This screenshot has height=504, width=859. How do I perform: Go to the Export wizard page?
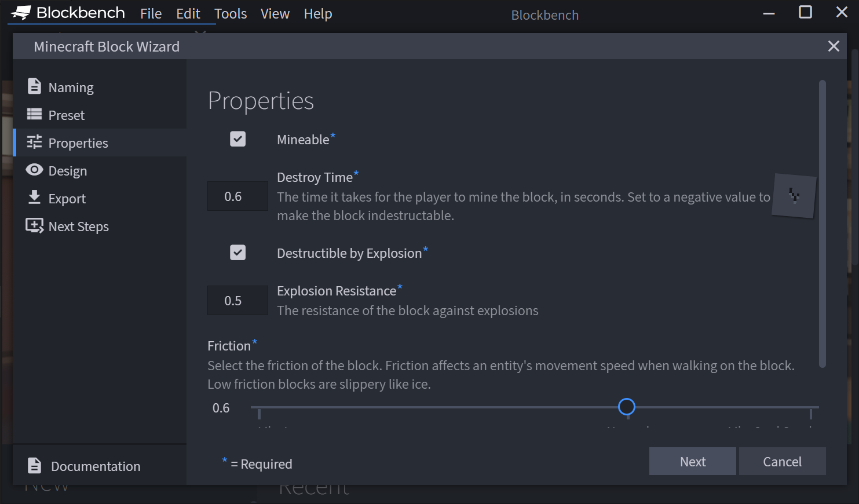coord(100,198)
